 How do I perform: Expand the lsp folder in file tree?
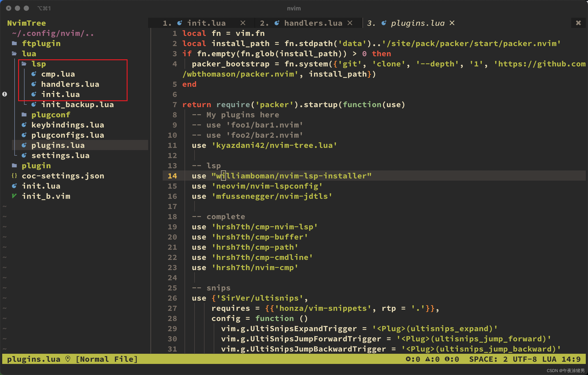38,64
